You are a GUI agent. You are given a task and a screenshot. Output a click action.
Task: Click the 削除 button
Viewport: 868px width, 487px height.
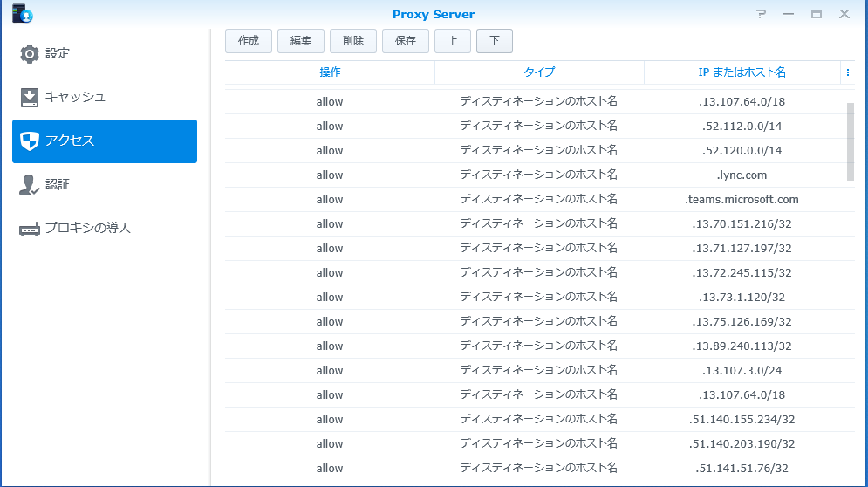(x=353, y=41)
